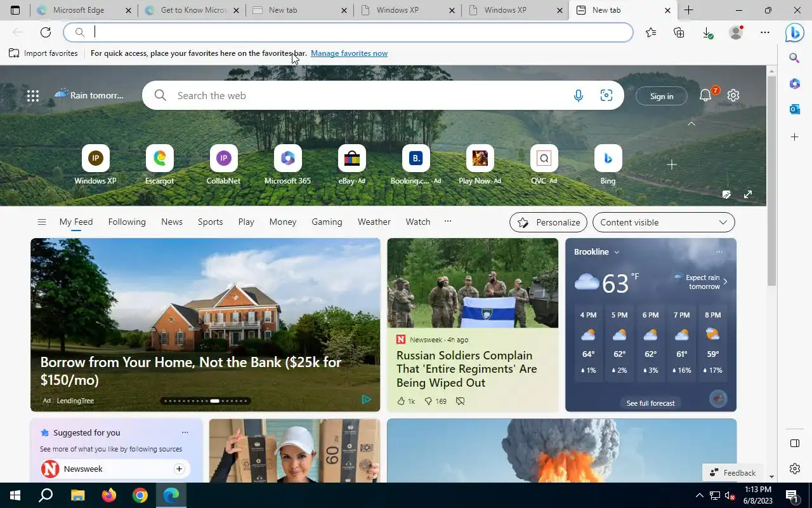This screenshot has height=508, width=812.
Task: Open notifications bell icon
Action: coord(705,96)
